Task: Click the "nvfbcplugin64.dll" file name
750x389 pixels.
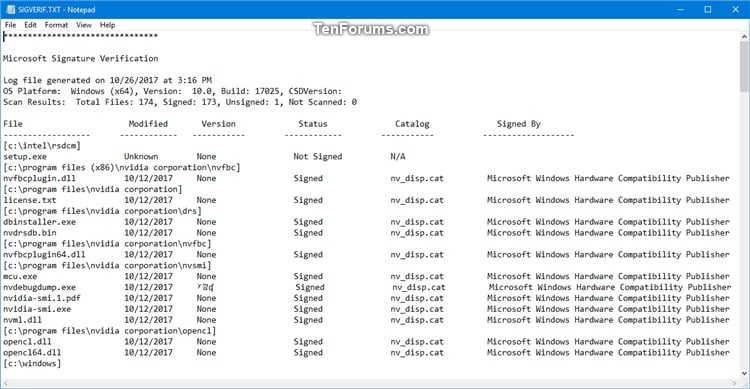Action: pos(44,255)
